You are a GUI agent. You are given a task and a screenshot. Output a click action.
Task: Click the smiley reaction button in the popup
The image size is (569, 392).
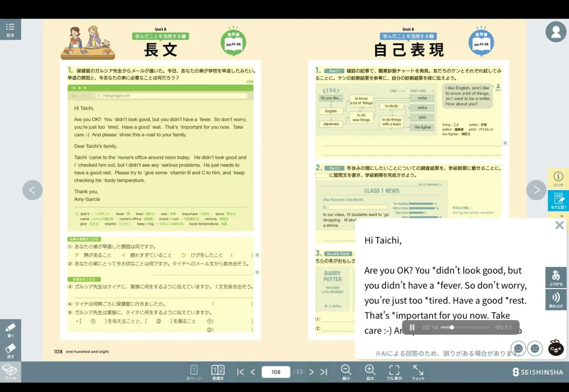point(518,348)
